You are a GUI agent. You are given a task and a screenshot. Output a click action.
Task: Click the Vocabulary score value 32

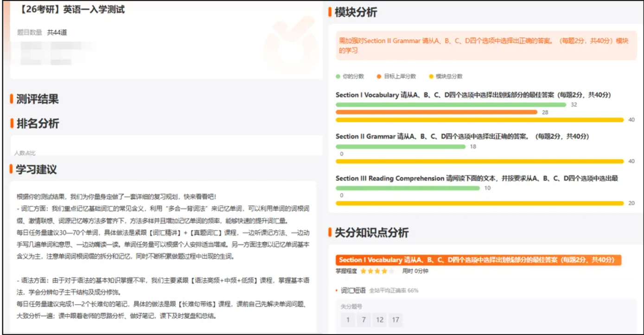pyautogui.click(x=574, y=105)
